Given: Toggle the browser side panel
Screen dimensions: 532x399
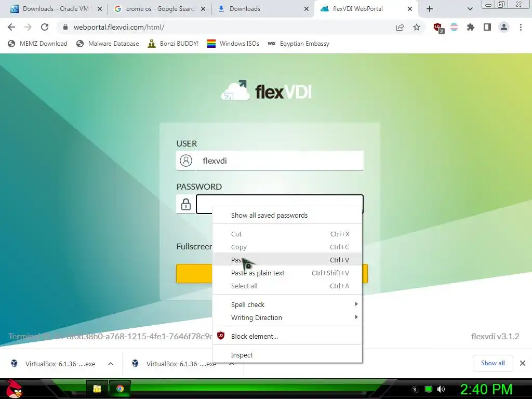Looking at the screenshot, I should point(487,27).
